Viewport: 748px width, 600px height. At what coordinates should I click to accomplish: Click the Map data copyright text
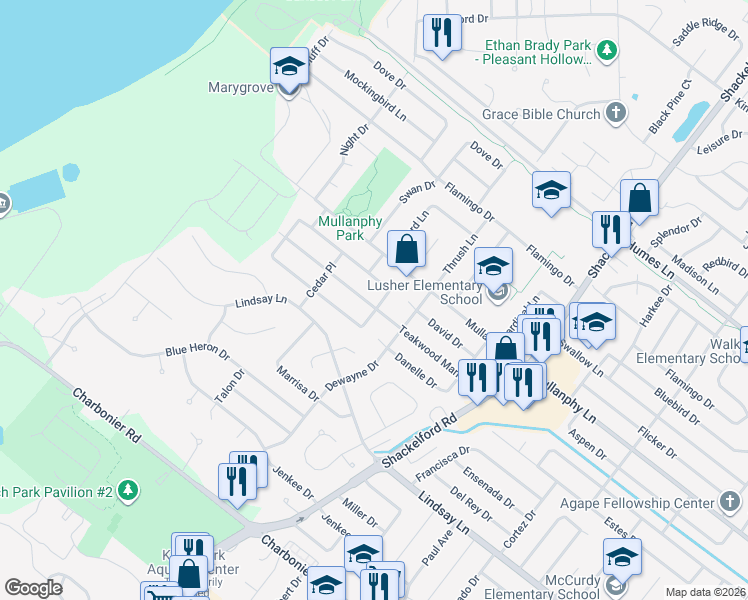[705, 592]
